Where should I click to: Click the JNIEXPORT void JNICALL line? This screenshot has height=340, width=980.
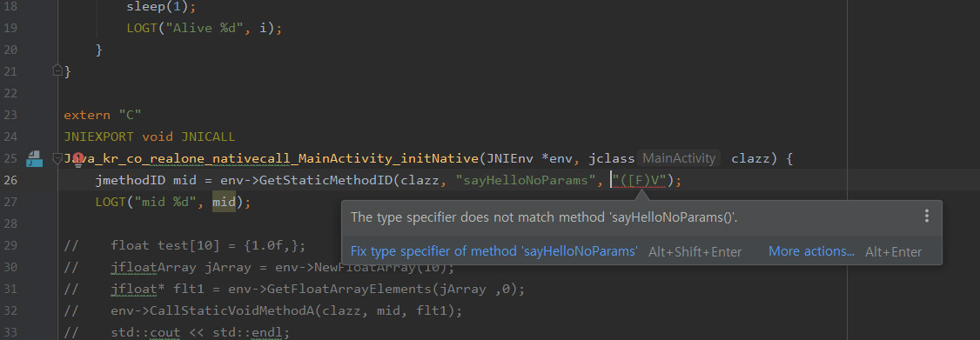(x=150, y=137)
